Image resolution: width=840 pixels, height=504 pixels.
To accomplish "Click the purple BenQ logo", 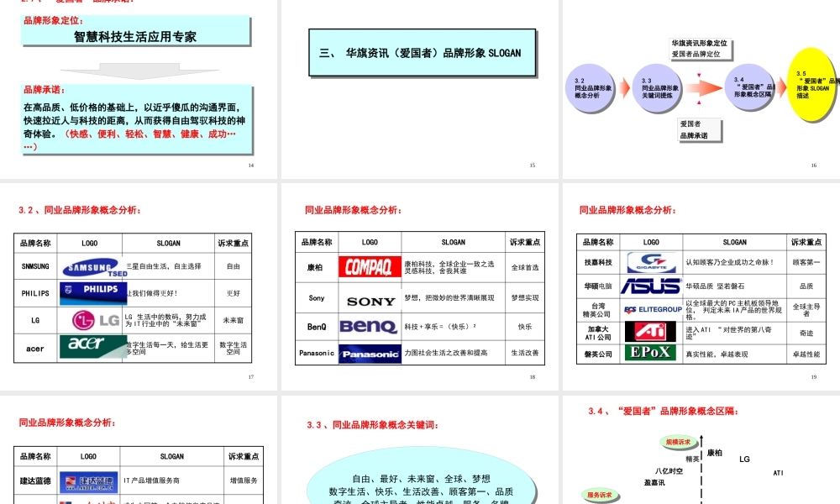I will [x=369, y=326].
